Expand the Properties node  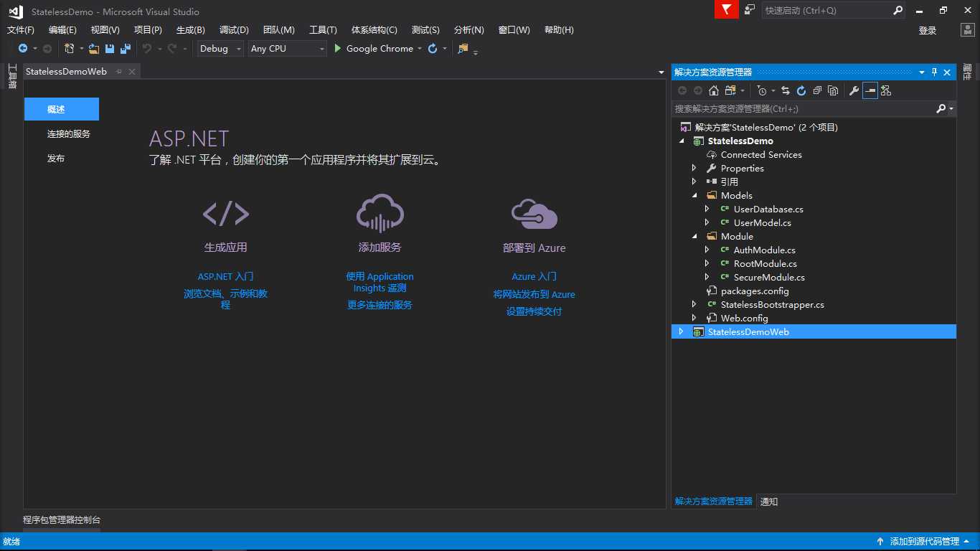pyautogui.click(x=694, y=168)
